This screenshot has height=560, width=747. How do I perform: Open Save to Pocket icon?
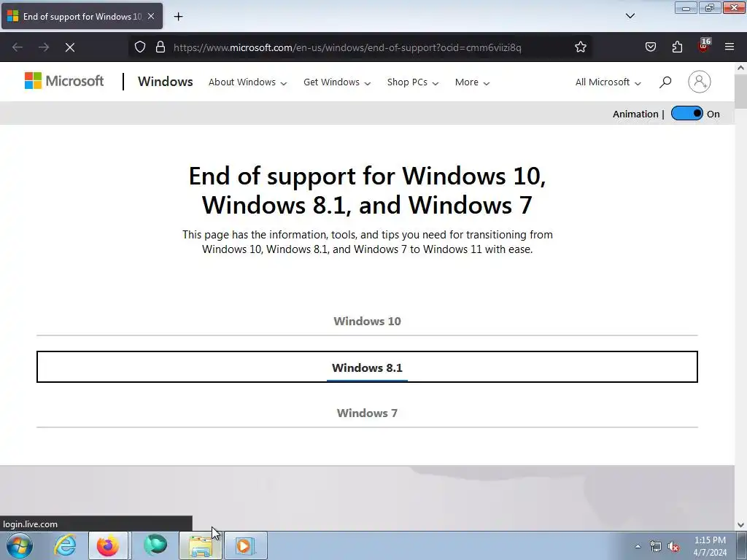(651, 47)
